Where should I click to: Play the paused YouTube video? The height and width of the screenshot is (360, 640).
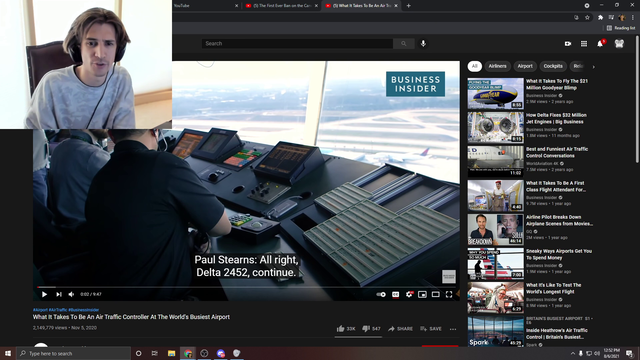point(44,294)
